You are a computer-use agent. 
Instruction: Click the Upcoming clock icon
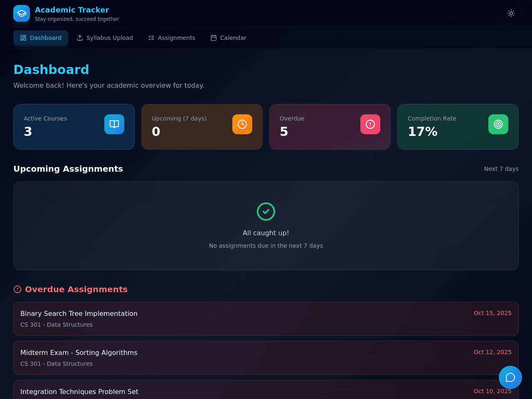pyautogui.click(x=242, y=124)
